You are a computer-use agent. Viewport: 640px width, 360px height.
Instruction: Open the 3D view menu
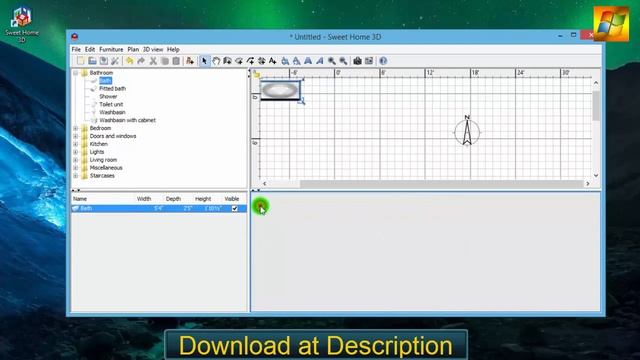(153, 49)
